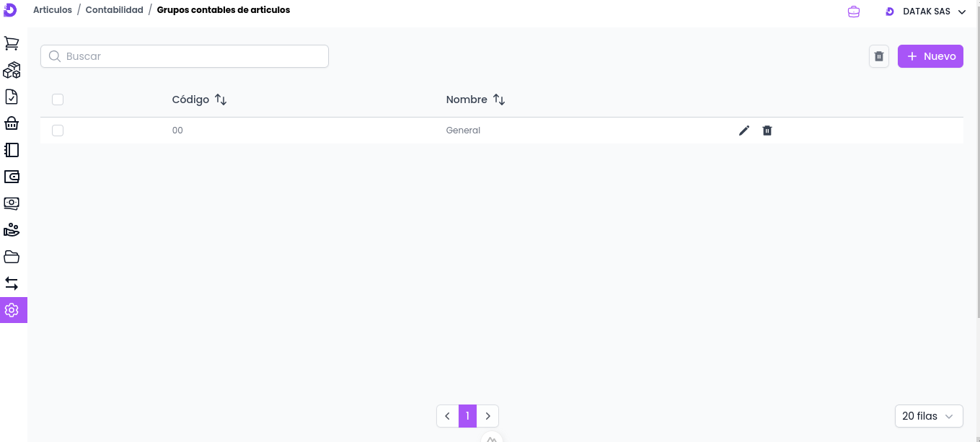Click the wallet sidebar icon
This screenshot has width=980, height=442.
pos(12,177)
